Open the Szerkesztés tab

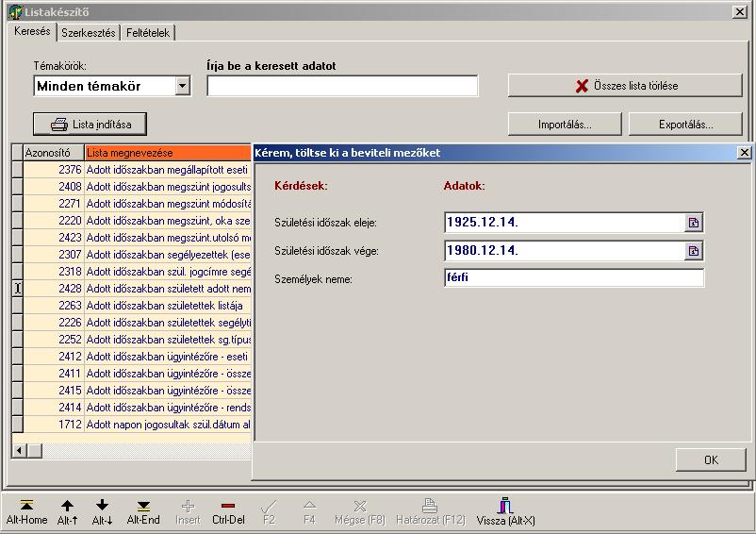click(x=89, y=33)
